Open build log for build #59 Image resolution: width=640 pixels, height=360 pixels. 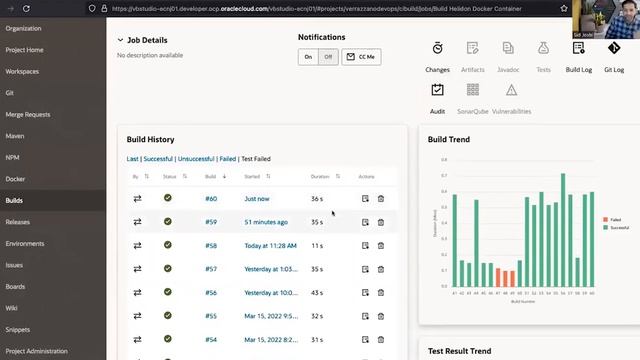[x=365, y=222]
